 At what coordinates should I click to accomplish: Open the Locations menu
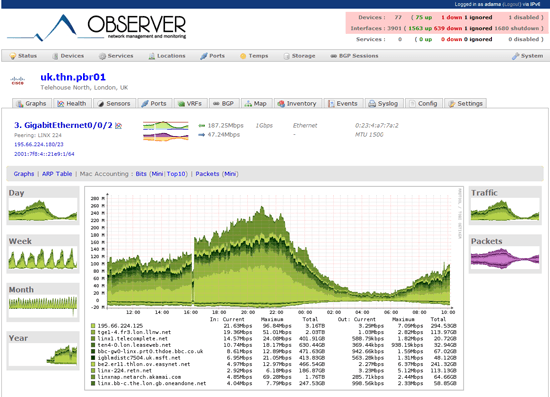coord(167,56)
